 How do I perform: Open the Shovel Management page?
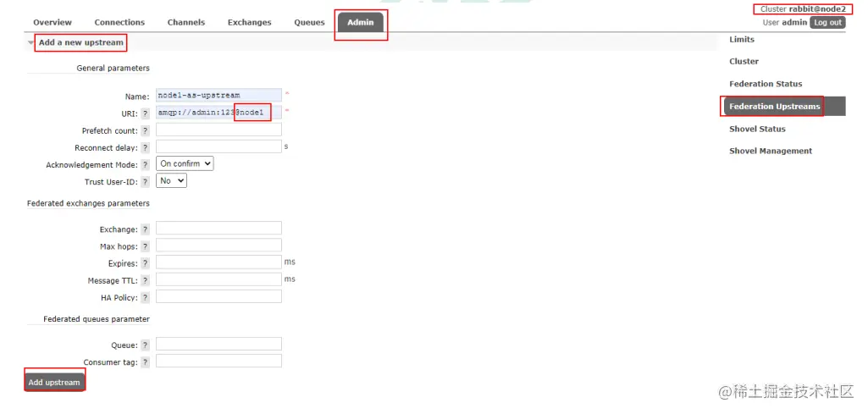pyautogui.click(x=771, y=151)
